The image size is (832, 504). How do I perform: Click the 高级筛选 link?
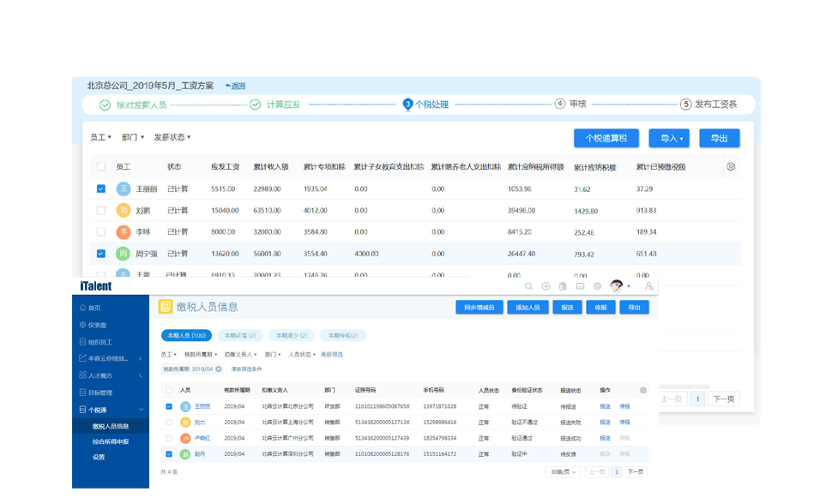click(x=332, y=354)
